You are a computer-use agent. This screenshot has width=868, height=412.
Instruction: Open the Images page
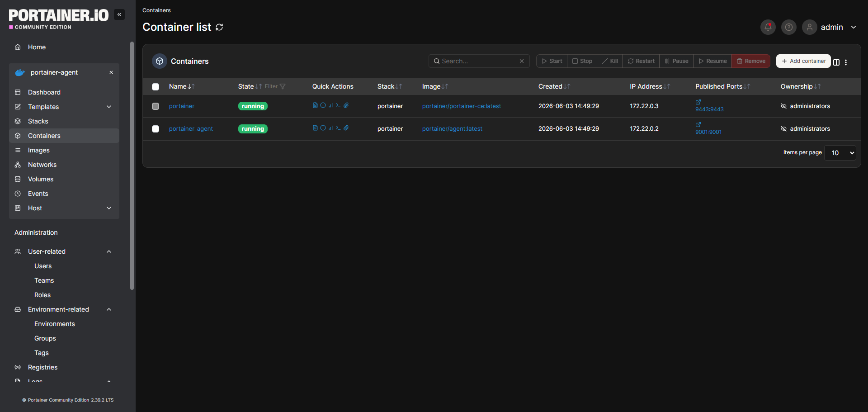(64, 150)
